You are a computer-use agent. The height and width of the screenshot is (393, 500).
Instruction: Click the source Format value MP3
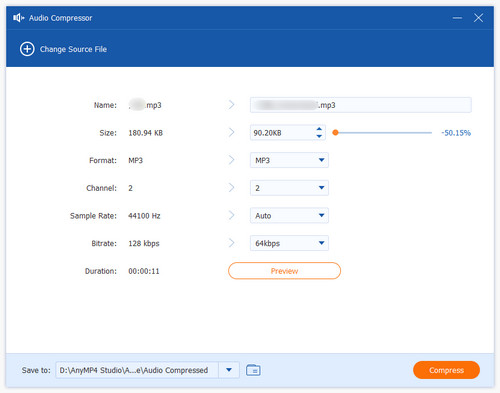coord(136,160)
